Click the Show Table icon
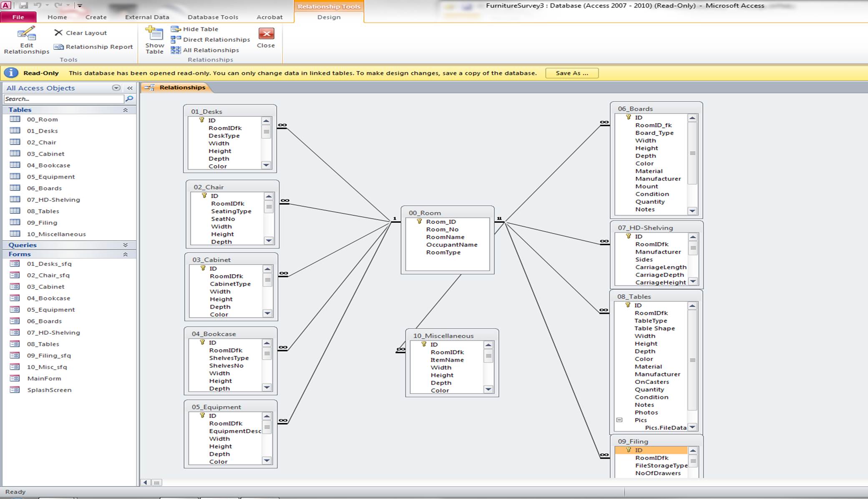The width and height of the screenshot is (868, 499). (x=154, y=34)
